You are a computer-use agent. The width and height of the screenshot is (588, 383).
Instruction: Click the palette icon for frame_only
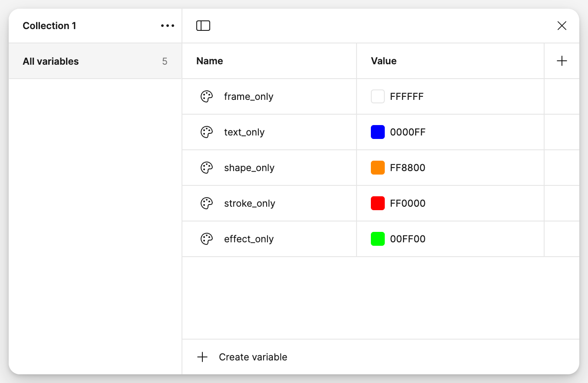(x=207, y=96)
